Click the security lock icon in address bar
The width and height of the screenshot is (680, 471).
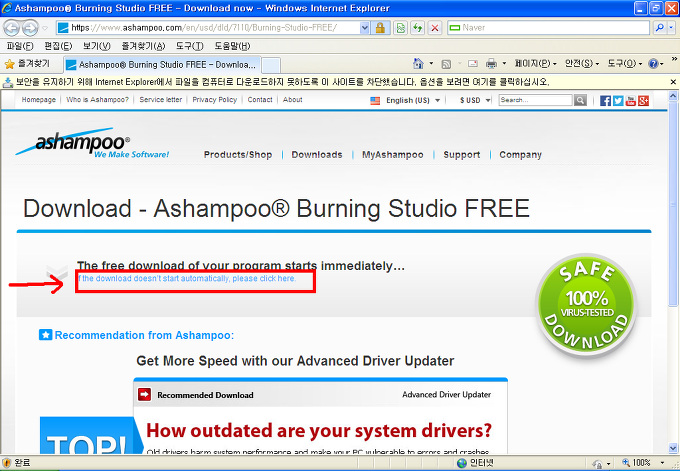click(380, 28)
